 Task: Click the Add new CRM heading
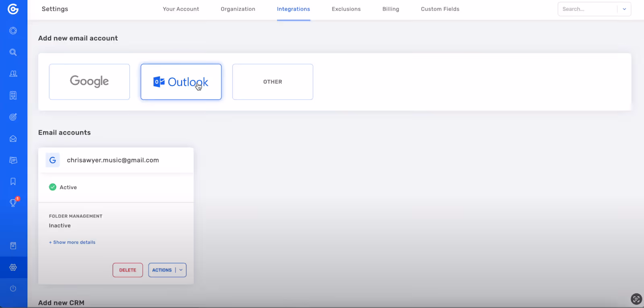click(61, 303)
